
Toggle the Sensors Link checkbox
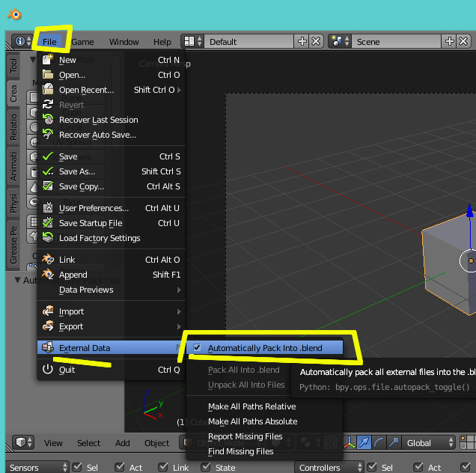tap(163, 467)
